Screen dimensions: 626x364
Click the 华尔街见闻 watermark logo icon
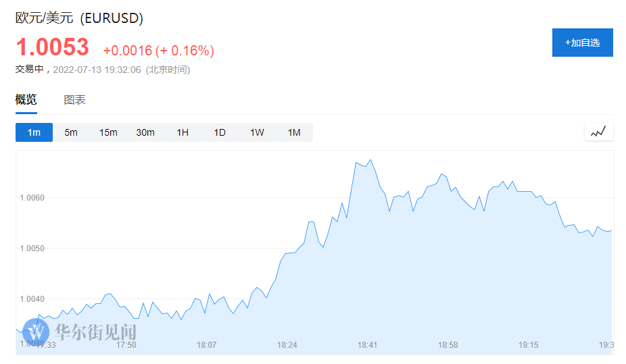[36, 332]
